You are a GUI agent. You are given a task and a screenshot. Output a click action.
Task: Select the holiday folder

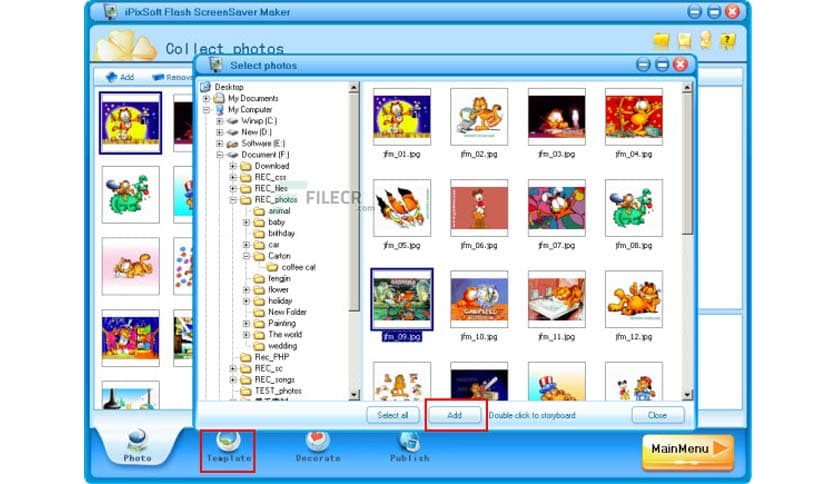click(280, 301)
